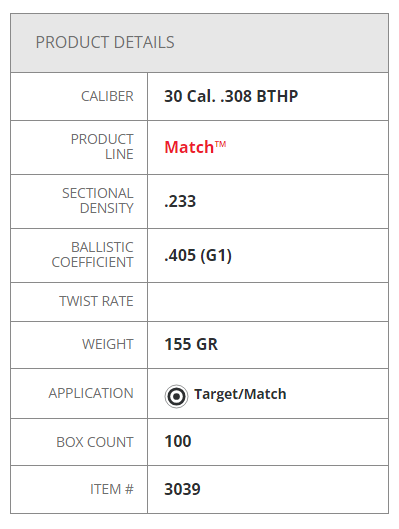The height and width of the screenshot is (529, 399).
Task: Click the Product Line row label
Action: tap(102, 147)
